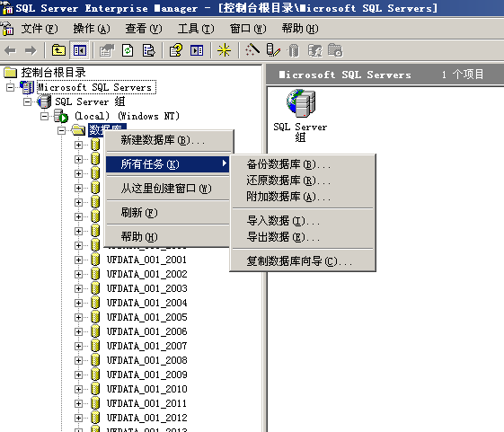Go up one level with folder icon
The height and width of the screenshot is (432, 504).
(58, 50)
